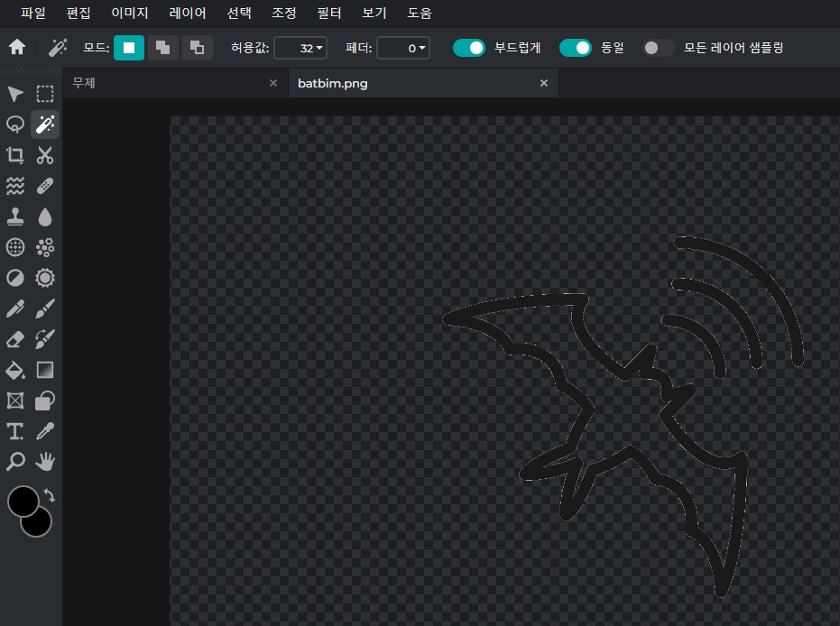Select the Hand pan tool
Viewport: 840px width, 626px height.
tap(45, 461)
